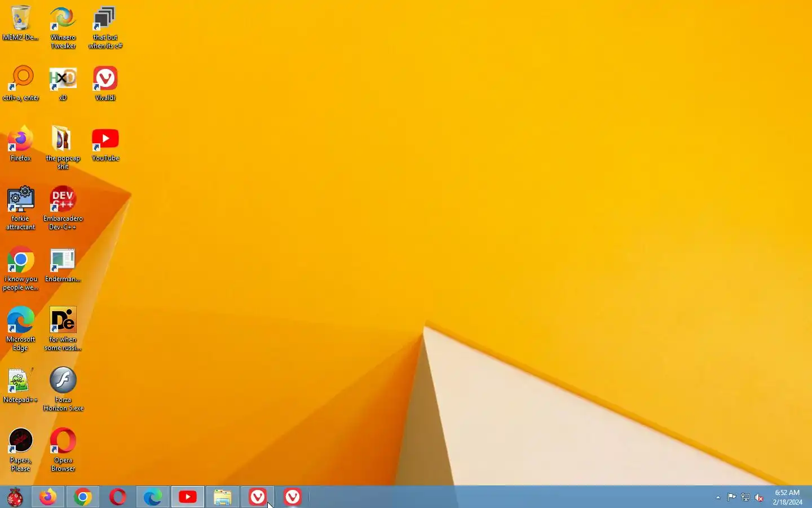Open the YouTube app pinned on taskbar
Image resolution: width=812 pixels, height=508 pixels.
pos(188,497)
